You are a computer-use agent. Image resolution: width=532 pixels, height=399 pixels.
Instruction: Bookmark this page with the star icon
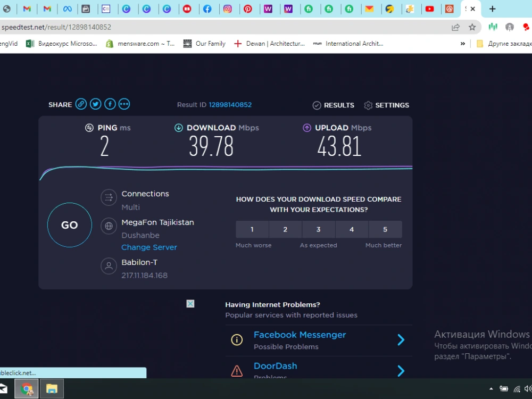point(472,27)
